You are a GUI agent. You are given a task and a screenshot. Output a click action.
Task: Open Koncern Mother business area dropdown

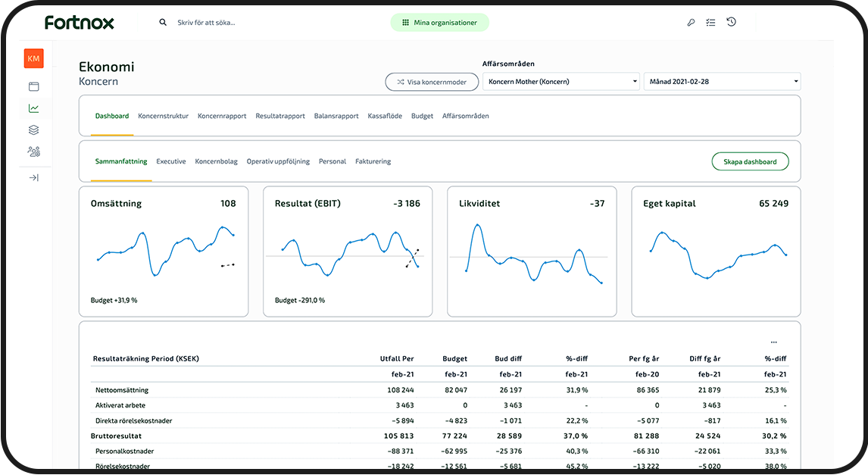pyautogui.click(x=561, y=82)
